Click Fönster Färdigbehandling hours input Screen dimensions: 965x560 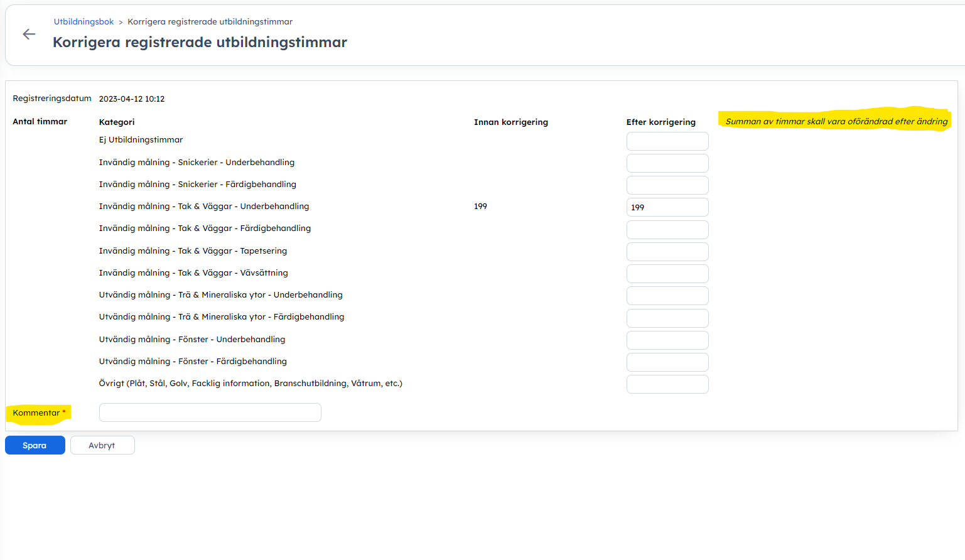point(667,362)
